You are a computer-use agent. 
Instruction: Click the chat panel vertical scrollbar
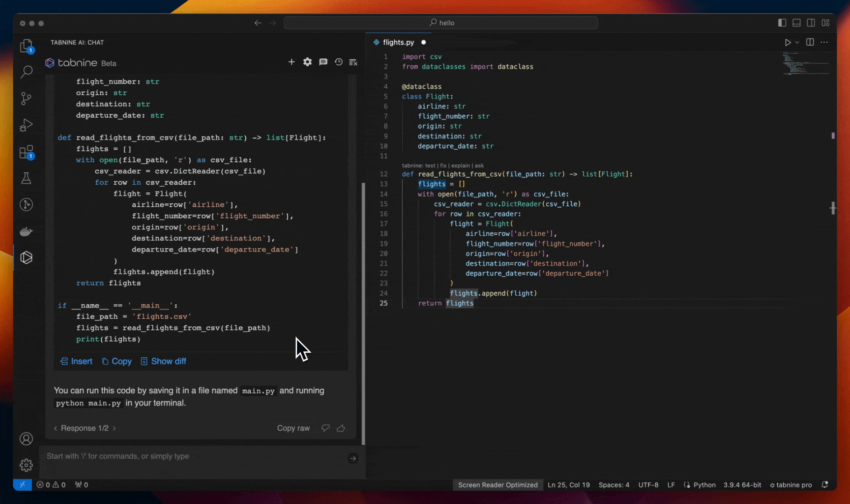point(363,313)
